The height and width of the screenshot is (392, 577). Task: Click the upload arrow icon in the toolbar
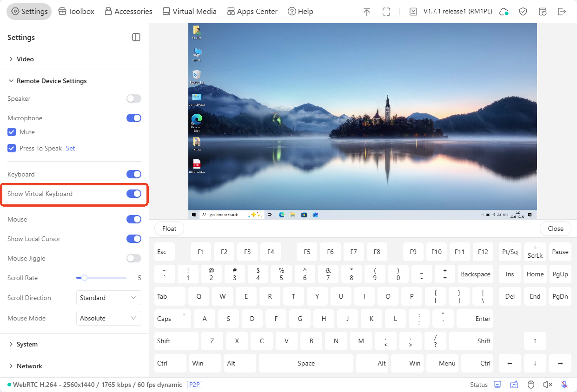coord(367,11)
